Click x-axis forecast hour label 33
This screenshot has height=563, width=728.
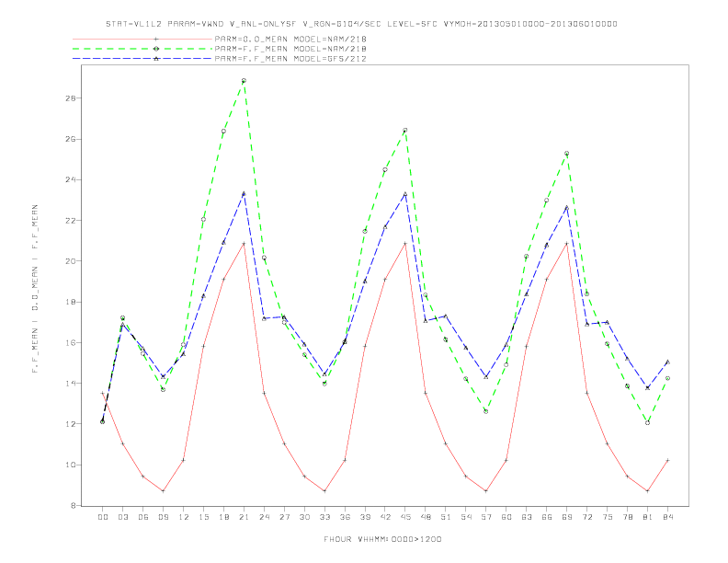324,517
